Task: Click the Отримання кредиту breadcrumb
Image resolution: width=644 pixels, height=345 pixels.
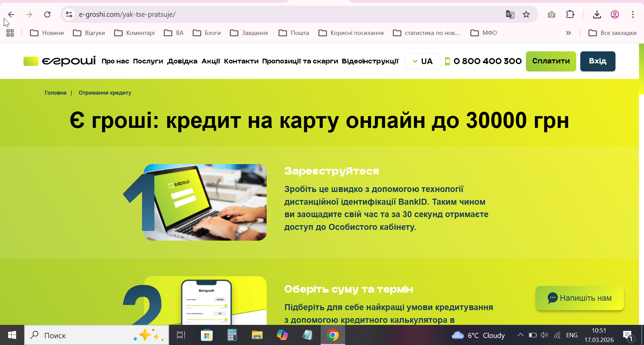Action: point(105,93)
